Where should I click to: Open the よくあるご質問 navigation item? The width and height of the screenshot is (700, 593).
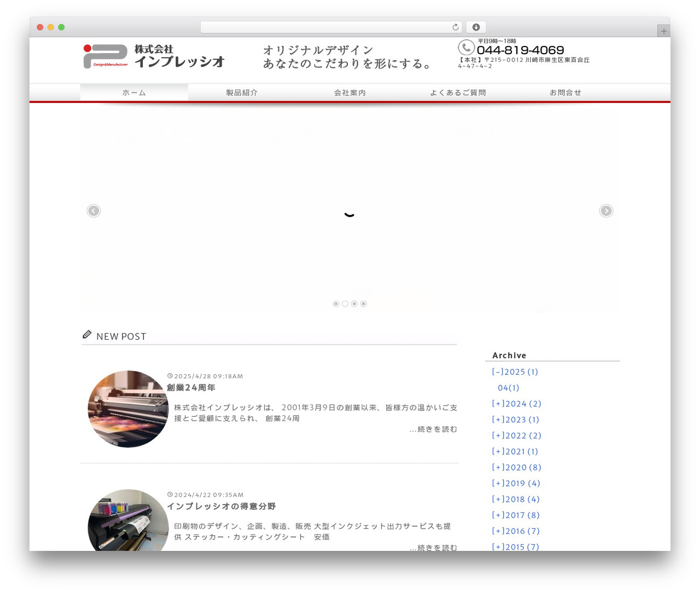click(x=458, y=92)
